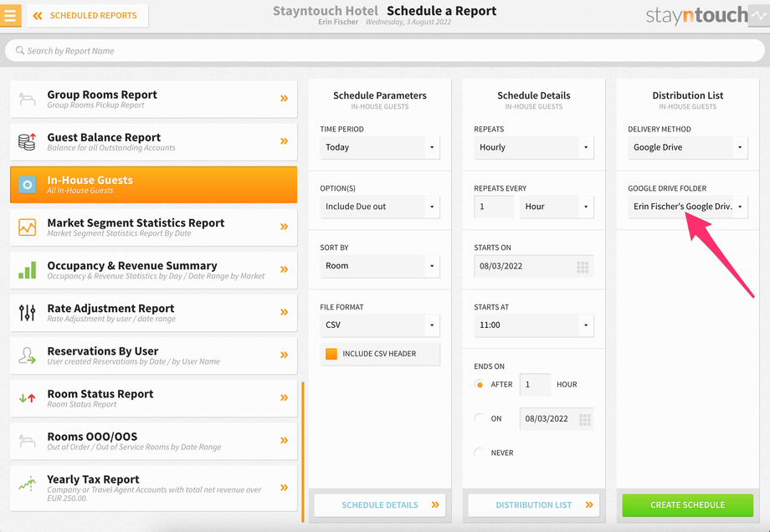The height and width of the screenshot is (532, 770).
Task: Go back to Scheduled Reports
Action: (x=88, y=16)
